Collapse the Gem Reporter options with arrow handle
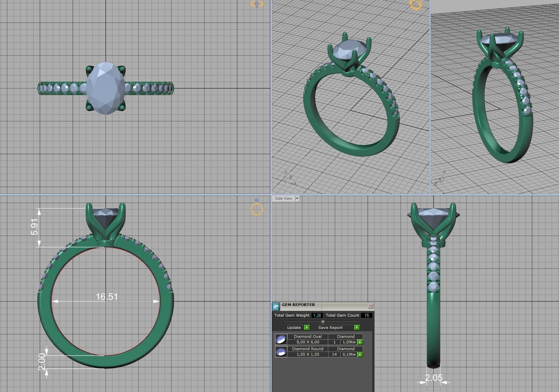The height and width of the screenshot is (392, 559). (323, 321)
